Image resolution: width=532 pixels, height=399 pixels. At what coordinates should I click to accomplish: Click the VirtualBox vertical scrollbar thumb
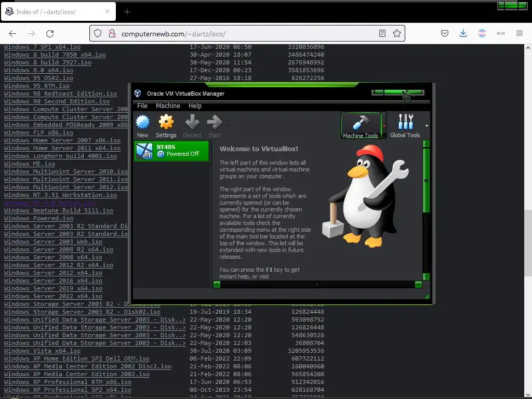pos(426,180)
